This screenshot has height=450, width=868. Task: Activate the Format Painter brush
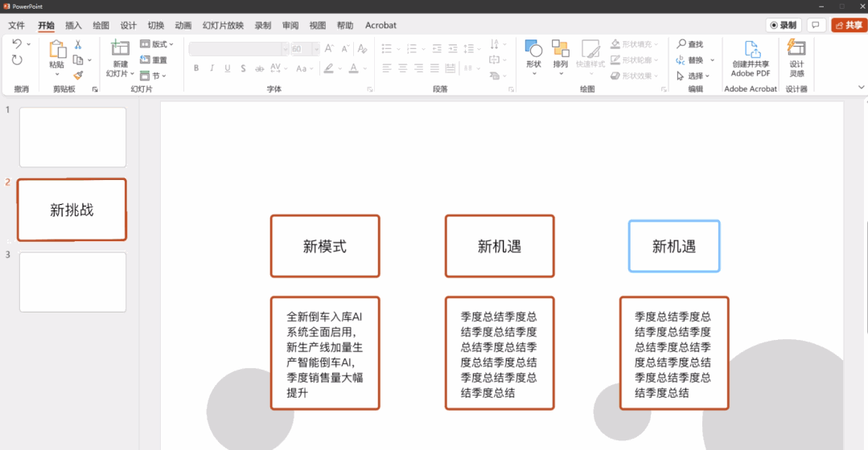coord(78,75)
